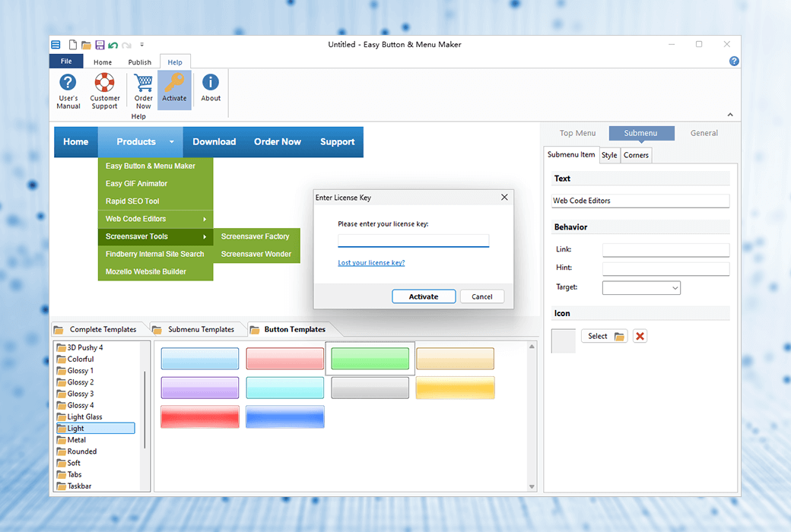
Task: Click the 'Lost your license key?' link
Action: tap(371, 263)
